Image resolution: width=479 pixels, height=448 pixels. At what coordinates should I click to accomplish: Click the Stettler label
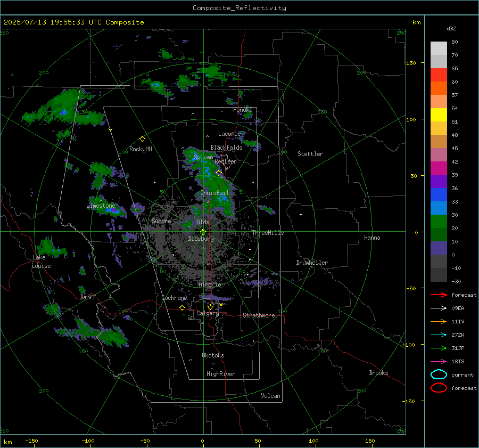(310, 154)
